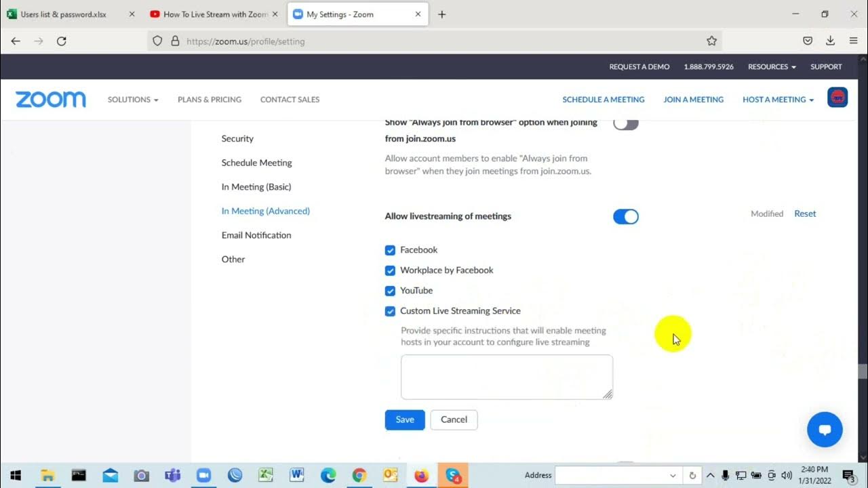Open the profile avatar menu
Image resolution: width=868 pixels, height=488 pixels.
coord(837,98)
